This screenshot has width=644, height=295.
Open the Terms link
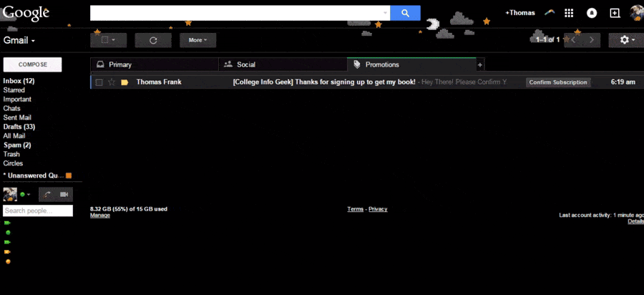[355, 209]
